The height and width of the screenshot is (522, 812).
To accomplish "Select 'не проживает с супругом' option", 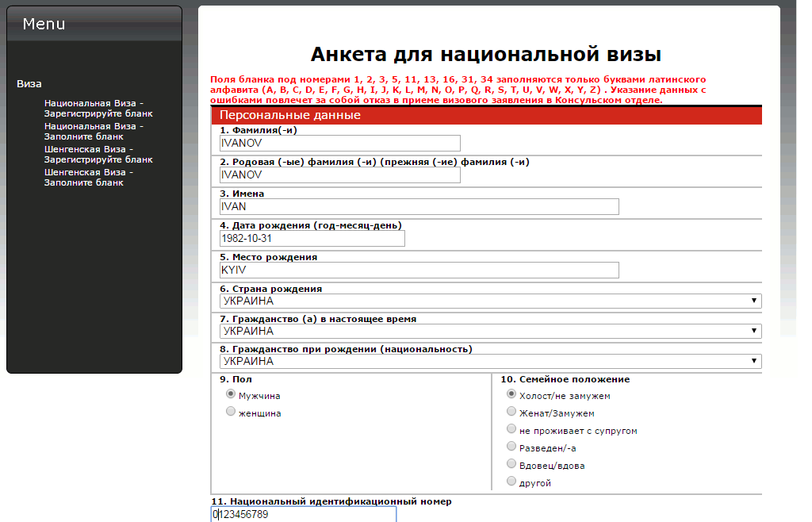I will click(511, 428).
